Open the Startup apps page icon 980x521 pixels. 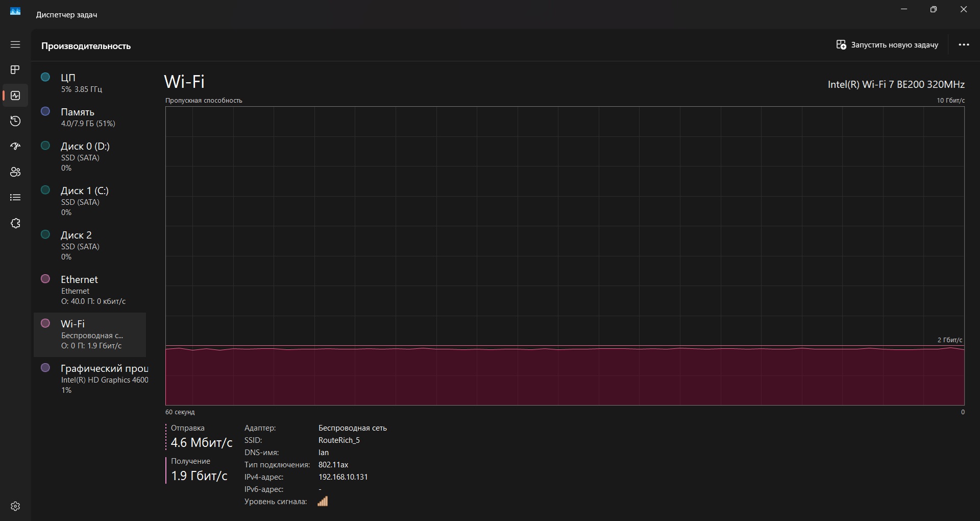pos(15,147)
